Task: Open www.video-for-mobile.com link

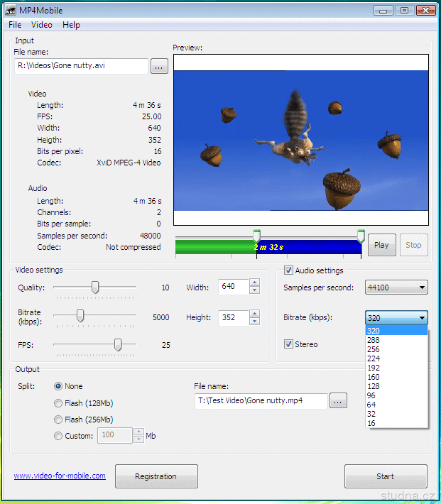Action: click(x=60, y=476)
